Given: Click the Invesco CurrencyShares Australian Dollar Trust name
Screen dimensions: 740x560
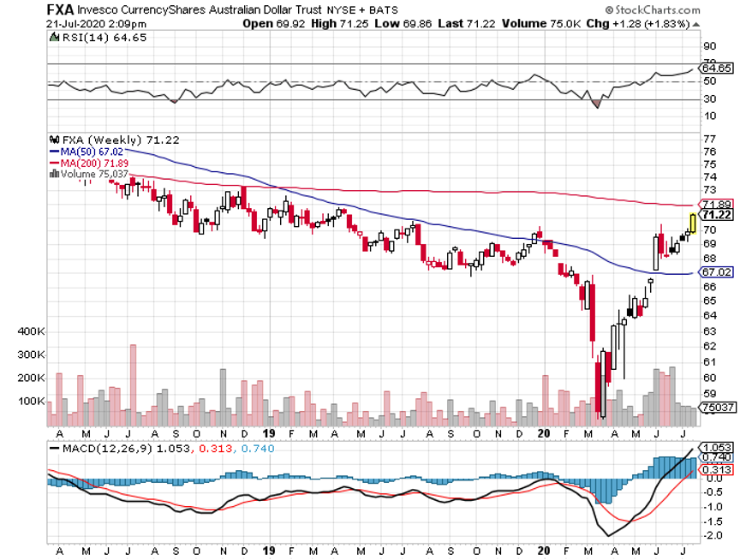Looking at the screenshot, I should [200, 9].
